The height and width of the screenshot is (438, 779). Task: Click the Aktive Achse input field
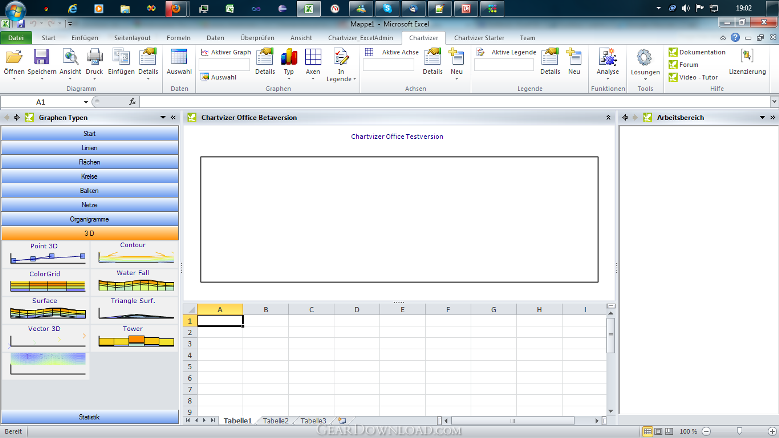[x=389, y=65]
